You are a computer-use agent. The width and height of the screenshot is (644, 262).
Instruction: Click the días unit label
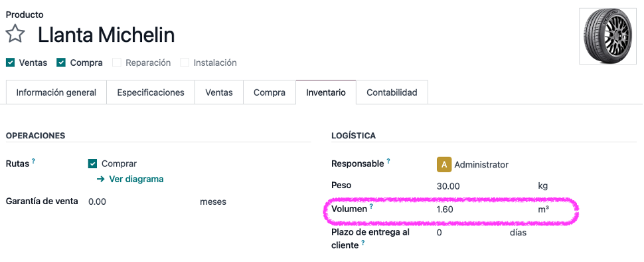(518, 232)
